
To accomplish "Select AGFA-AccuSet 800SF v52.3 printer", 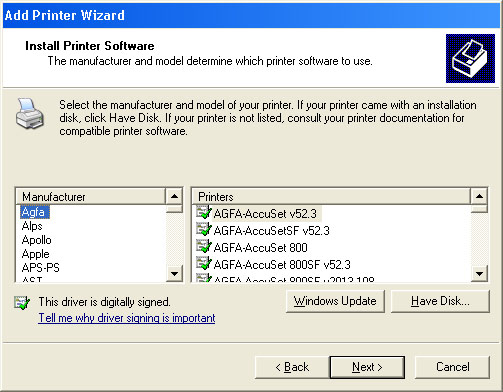I will (x=282, y=265).
